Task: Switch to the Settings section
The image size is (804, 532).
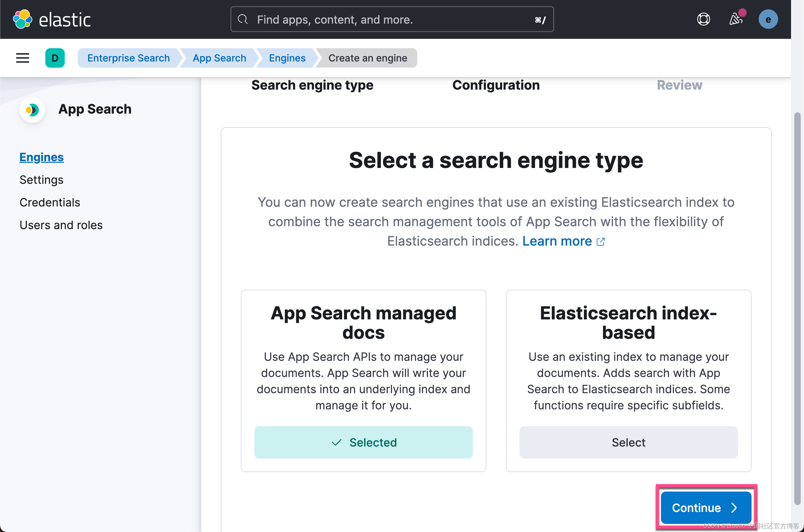Action: (x=41, y=180)
